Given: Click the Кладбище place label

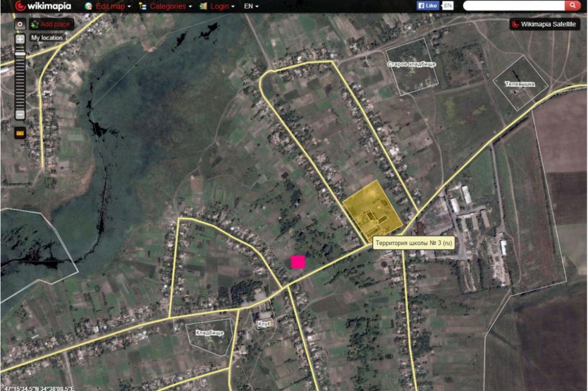Looking at the screenshot, I should (210, 333).
